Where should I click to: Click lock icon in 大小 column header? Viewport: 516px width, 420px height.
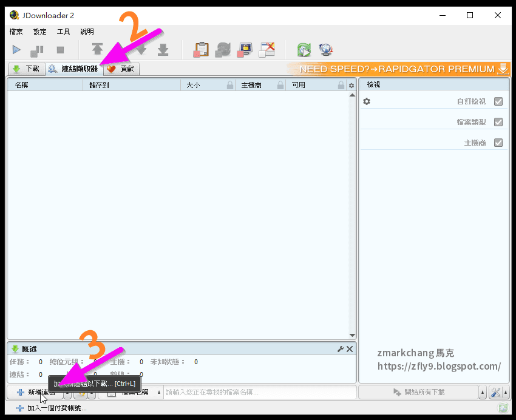[x=230, y=85]
